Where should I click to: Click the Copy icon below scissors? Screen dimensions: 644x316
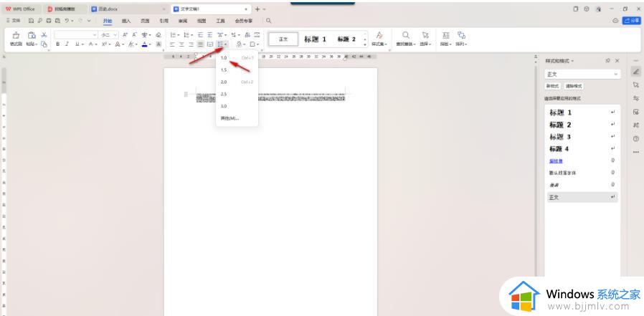pyautogui.click(x=44, y=44)
